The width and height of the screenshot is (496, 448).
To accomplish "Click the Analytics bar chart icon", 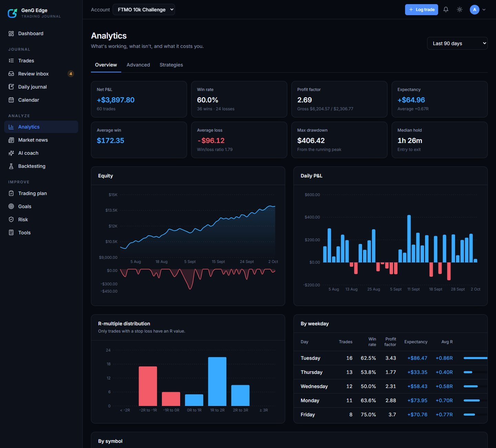I will [11, 127].
